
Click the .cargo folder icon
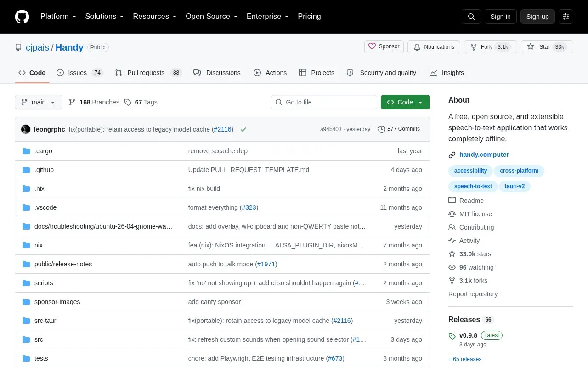point(26,151)
